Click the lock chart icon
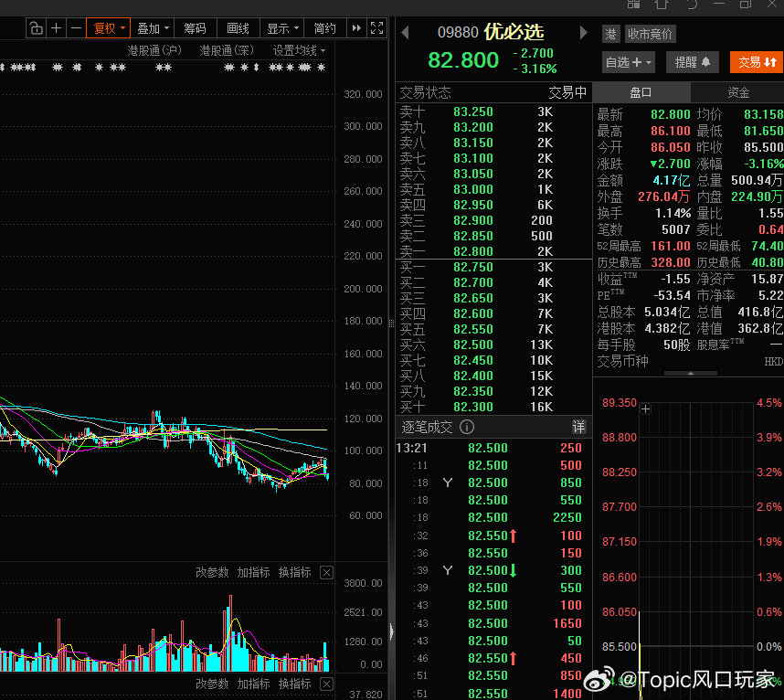The height and width of the screenshot is (700, 784). (x=36, y=28)
